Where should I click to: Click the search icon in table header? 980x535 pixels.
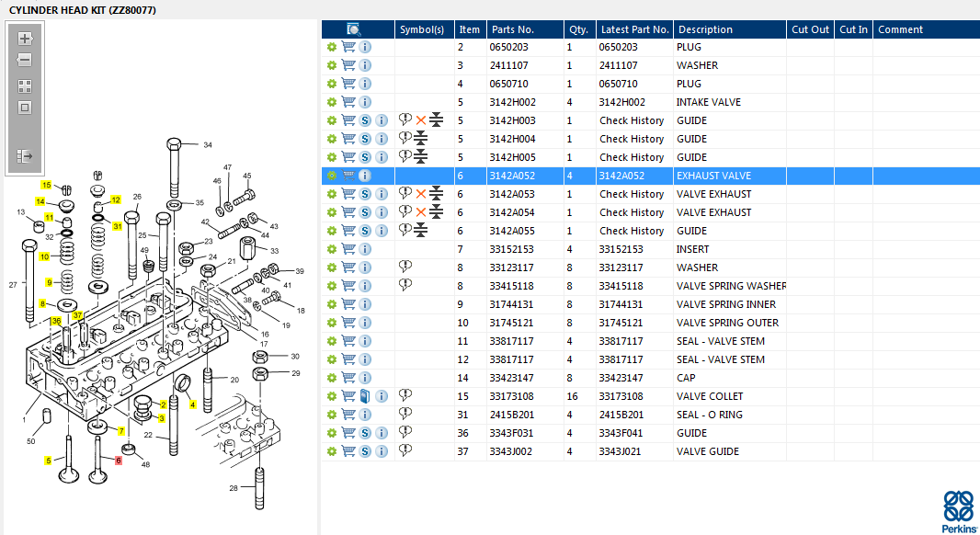(353, 29)
